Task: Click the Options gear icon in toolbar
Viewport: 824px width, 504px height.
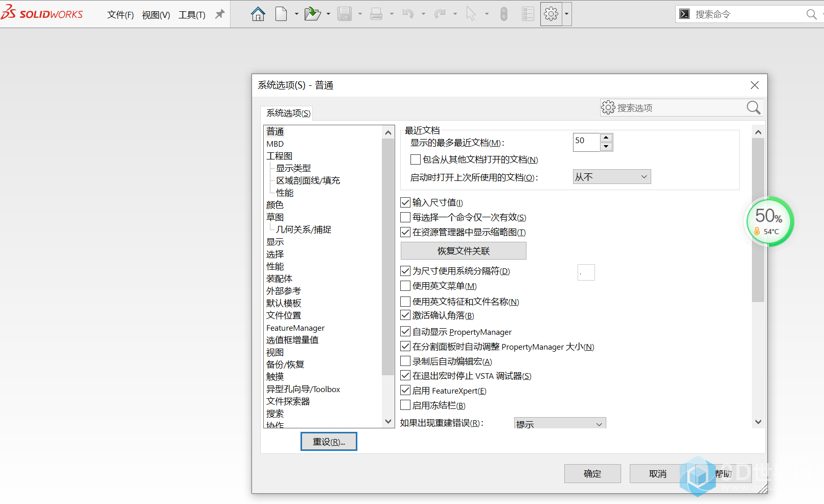Action: [x=551, y=14]
